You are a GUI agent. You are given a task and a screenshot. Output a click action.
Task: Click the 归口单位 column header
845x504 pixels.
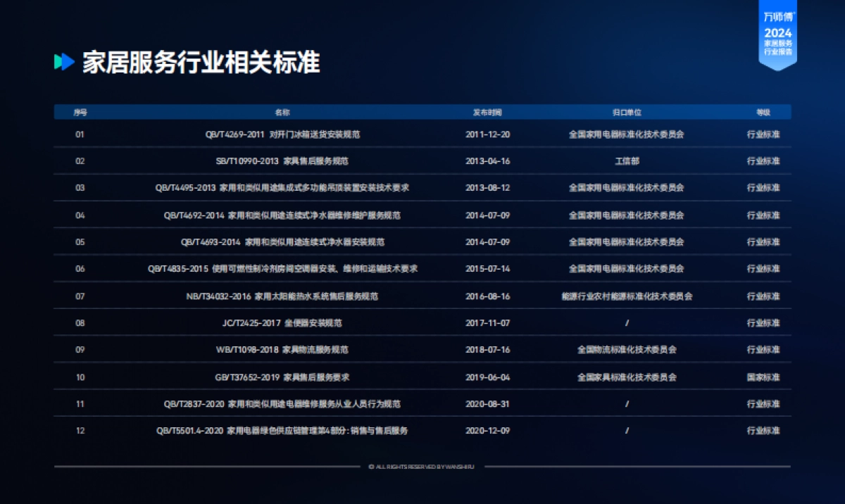point(627,112)
